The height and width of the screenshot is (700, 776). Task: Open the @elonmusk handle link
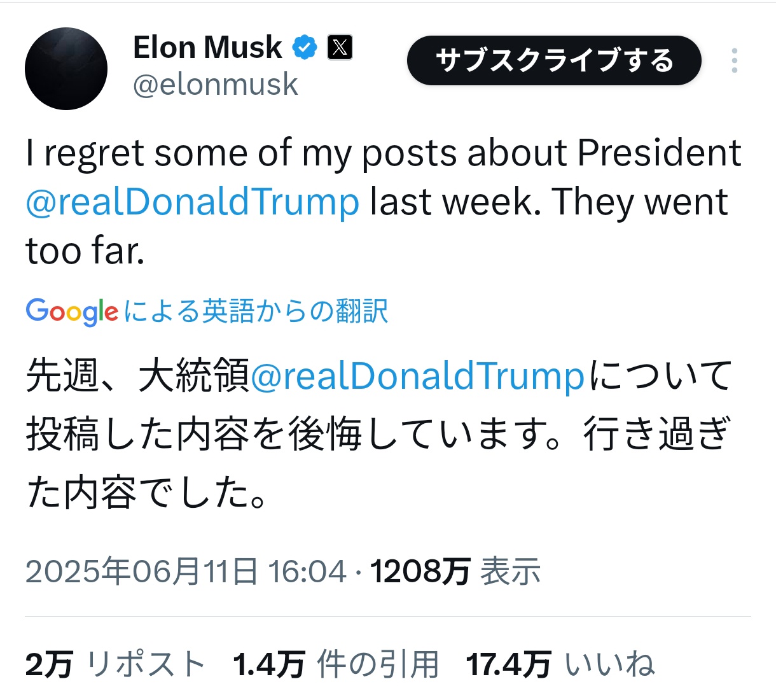coord(215,85)
